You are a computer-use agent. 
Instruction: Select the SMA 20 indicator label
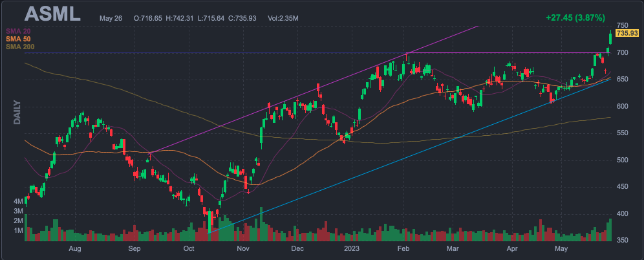point(18,31)
